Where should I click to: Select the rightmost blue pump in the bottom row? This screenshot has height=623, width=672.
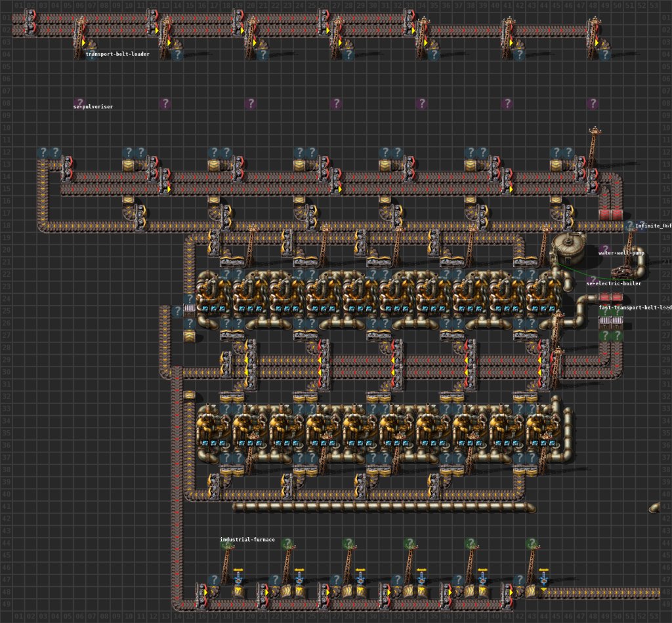tap(543, 578)
